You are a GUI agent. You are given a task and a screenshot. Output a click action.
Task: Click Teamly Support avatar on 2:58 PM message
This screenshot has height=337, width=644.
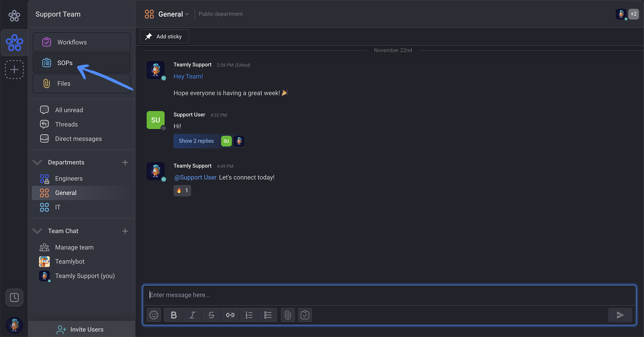click(x=156, y=70)
